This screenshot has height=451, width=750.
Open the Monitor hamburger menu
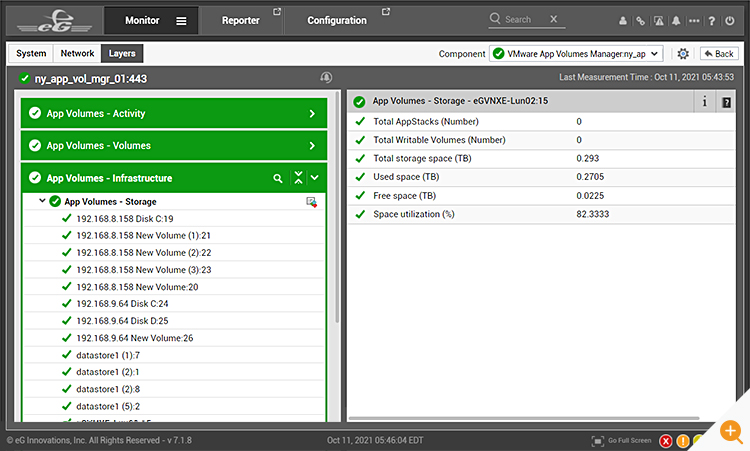(181, 21)
